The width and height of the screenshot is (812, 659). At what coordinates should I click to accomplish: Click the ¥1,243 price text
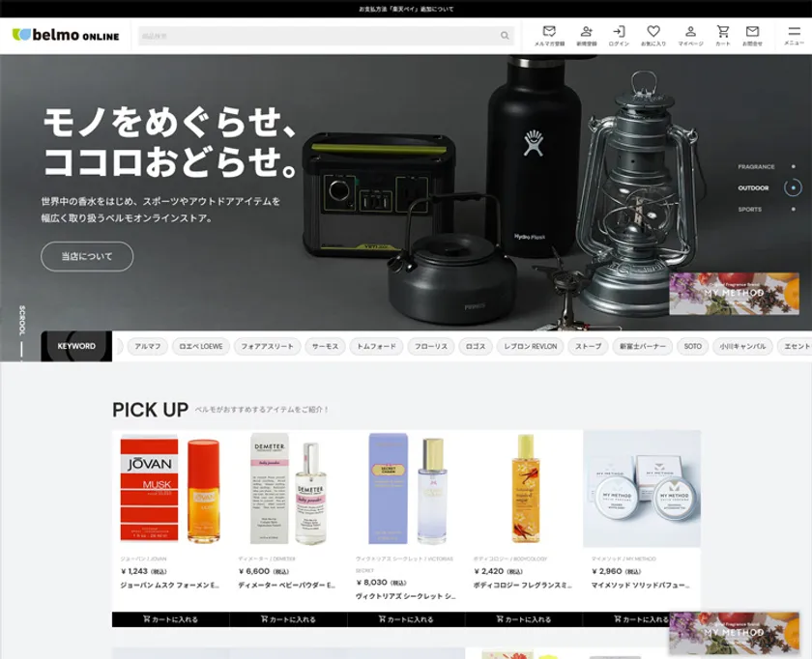click(143, 571)
